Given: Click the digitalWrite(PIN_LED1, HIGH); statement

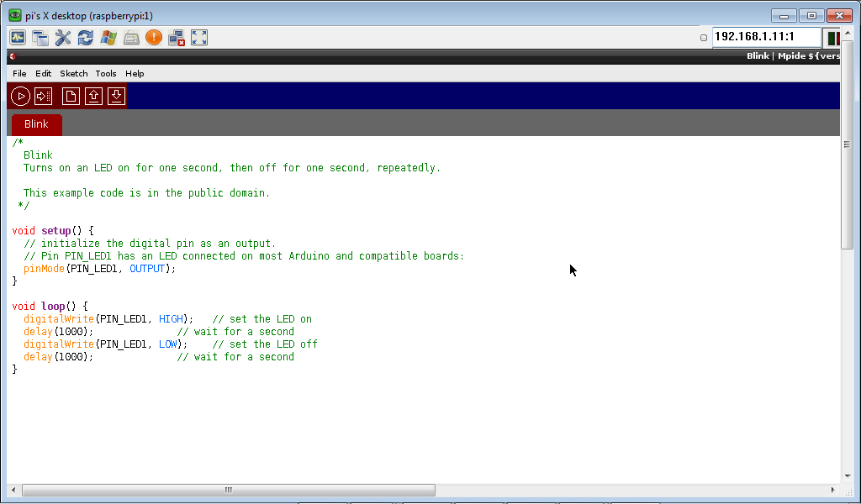Looking at the screenshot, I should 108,319.
